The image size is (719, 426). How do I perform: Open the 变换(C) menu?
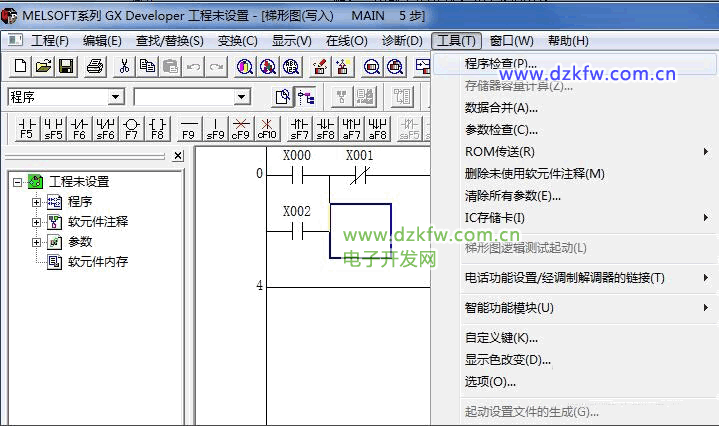238,41
